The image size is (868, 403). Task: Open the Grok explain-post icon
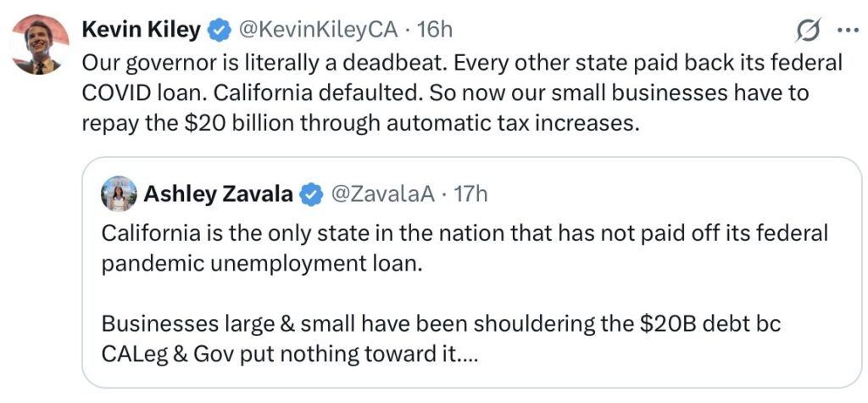(809, 31)
